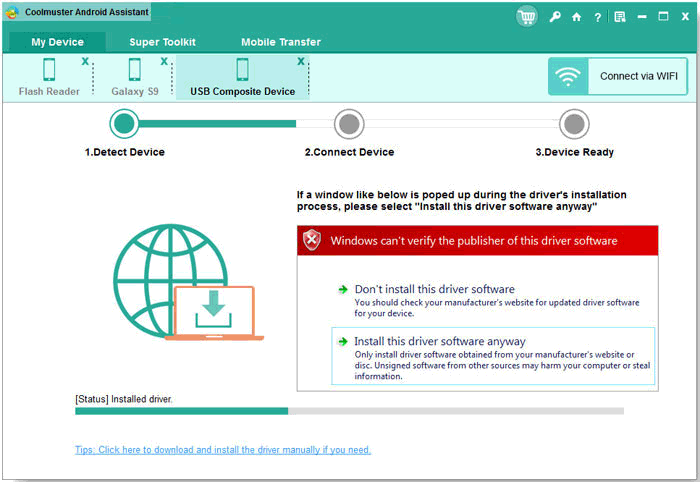Click the '2.Connect Device' label
This screenshot has width=700, height=482.
[349, 152]
